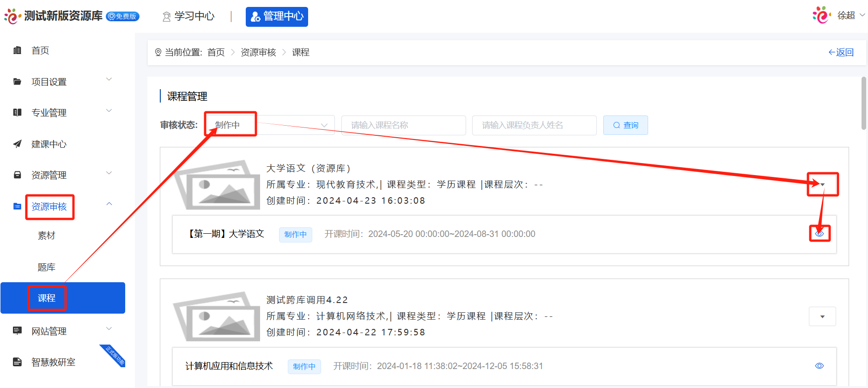The image size is (868, 388).
Task: Click the 项目设置 folder icon
Action: pyautogui.click(x=18, y=82)
